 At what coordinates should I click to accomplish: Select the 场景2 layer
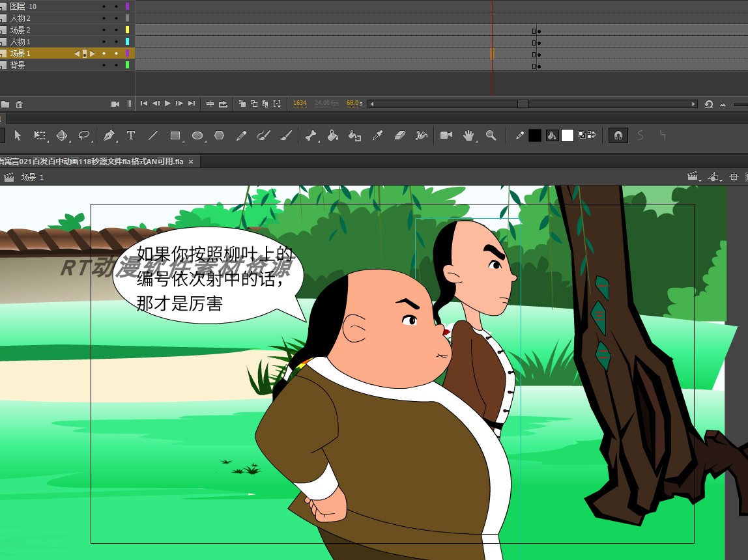(68, 30)
